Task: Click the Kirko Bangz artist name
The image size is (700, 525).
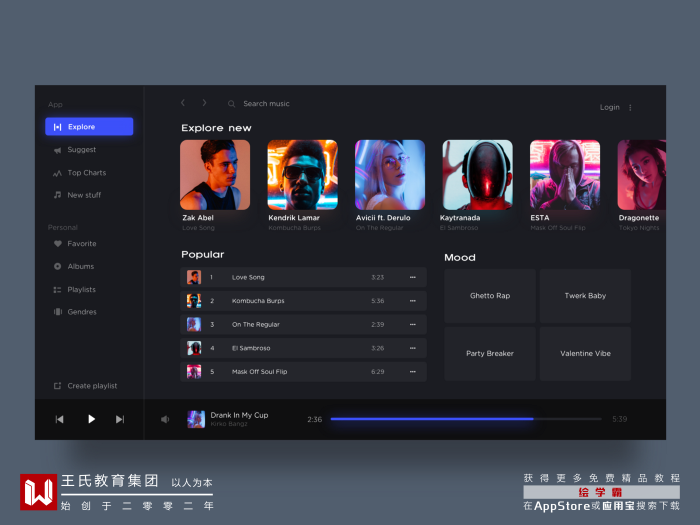Action: pyautogui.click(x=229, y=424)
